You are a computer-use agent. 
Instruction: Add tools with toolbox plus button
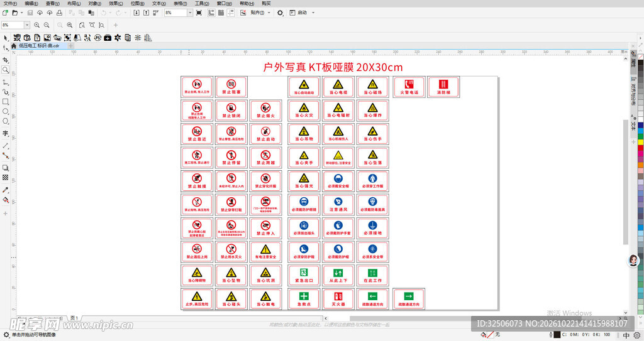click(5, 214)
